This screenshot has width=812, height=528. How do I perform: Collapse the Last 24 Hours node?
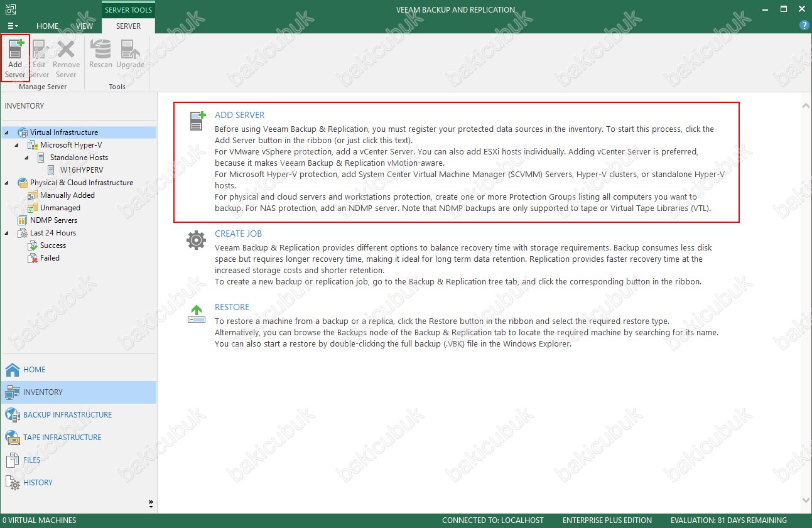click(6, 233)
